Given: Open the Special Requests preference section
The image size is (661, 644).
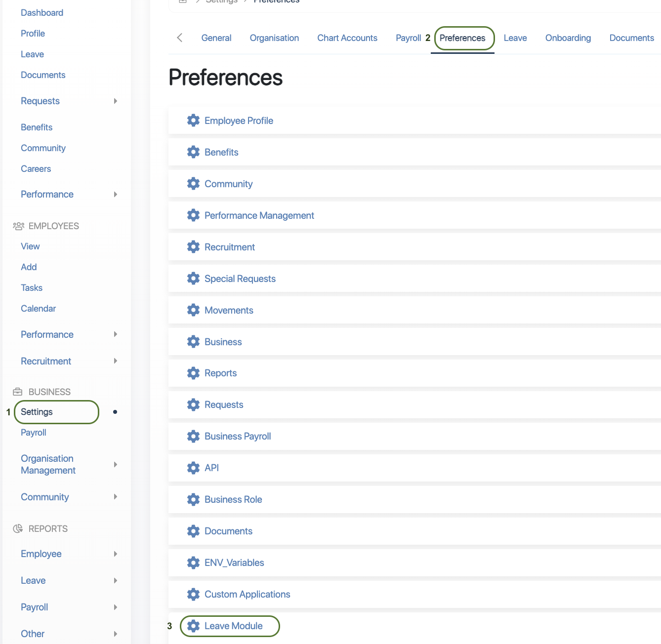Looking at the screenshot, I should click(x=240, y=279).
